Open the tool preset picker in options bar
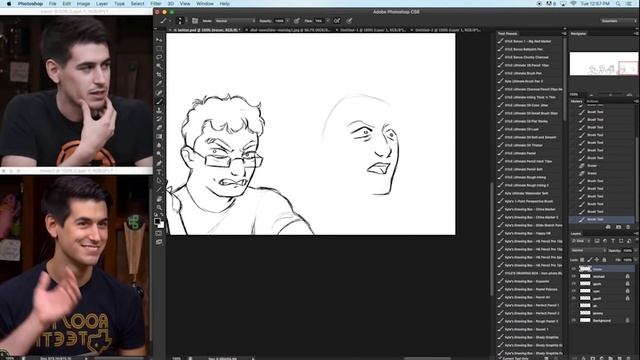This screenshot has width=640, height=360. tap(165, 21)
